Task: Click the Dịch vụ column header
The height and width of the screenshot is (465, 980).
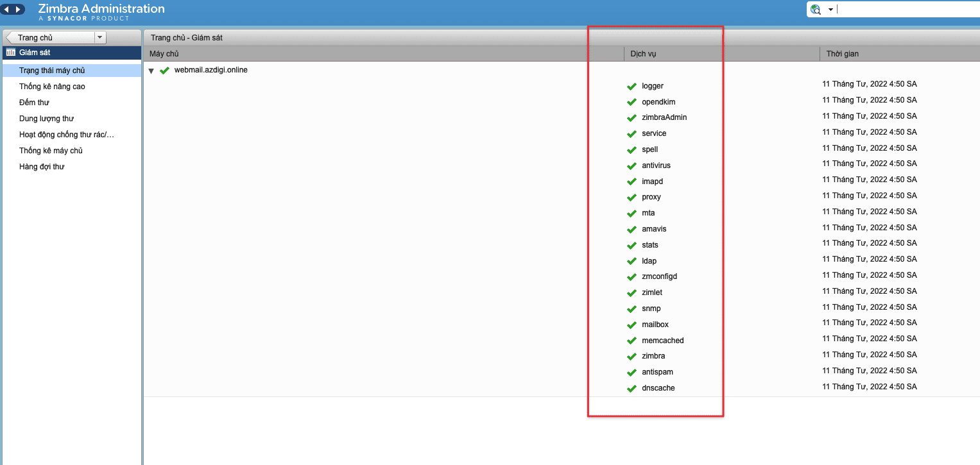Action: click(x=643, y=54)
